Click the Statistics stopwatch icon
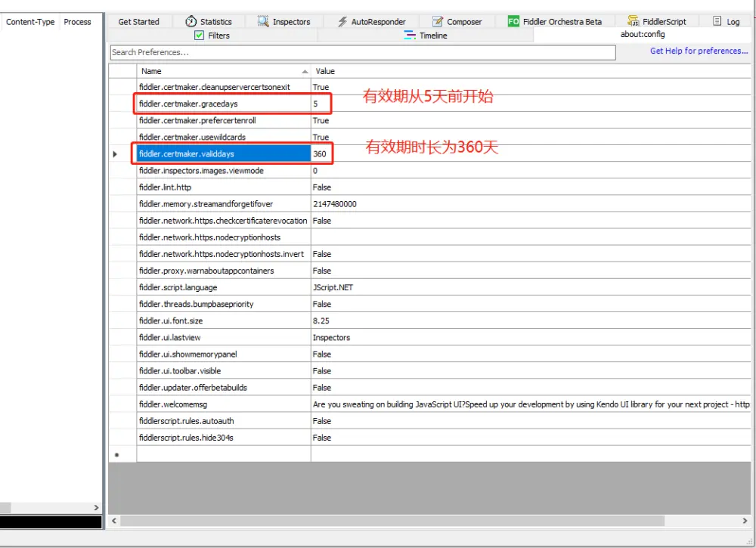Viewport: 756px width, 548px height. (x=191, y=21)
